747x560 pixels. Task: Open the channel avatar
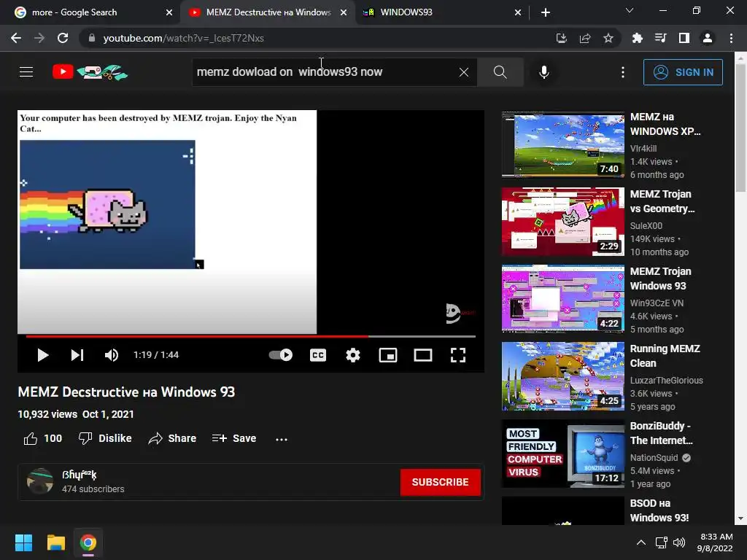40,481
